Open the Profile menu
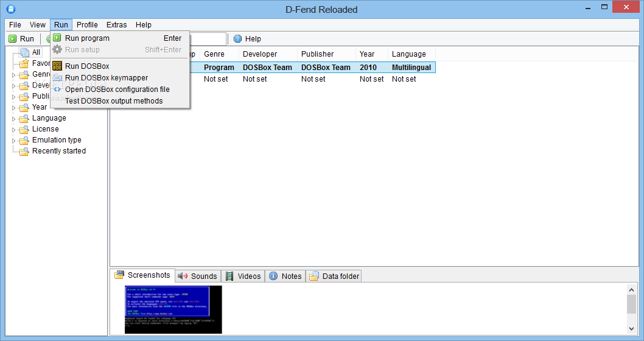The height and width of the screenshot is (341, 644). click(87, 24)
